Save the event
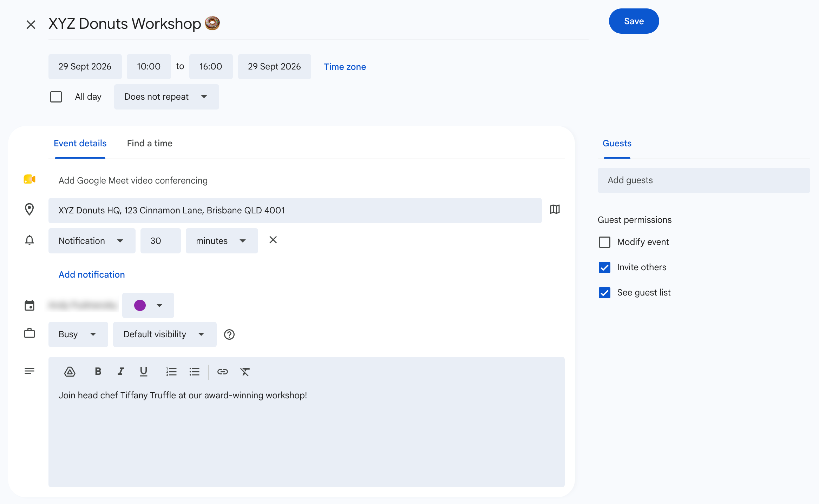Viewport: 819px width, 504px height. pos(634,21)
